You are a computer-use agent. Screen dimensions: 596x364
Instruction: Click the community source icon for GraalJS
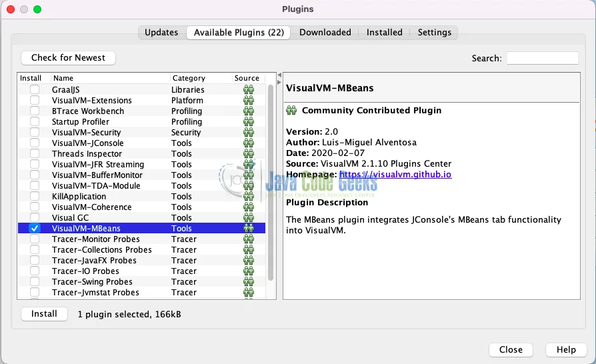[249, 90]
